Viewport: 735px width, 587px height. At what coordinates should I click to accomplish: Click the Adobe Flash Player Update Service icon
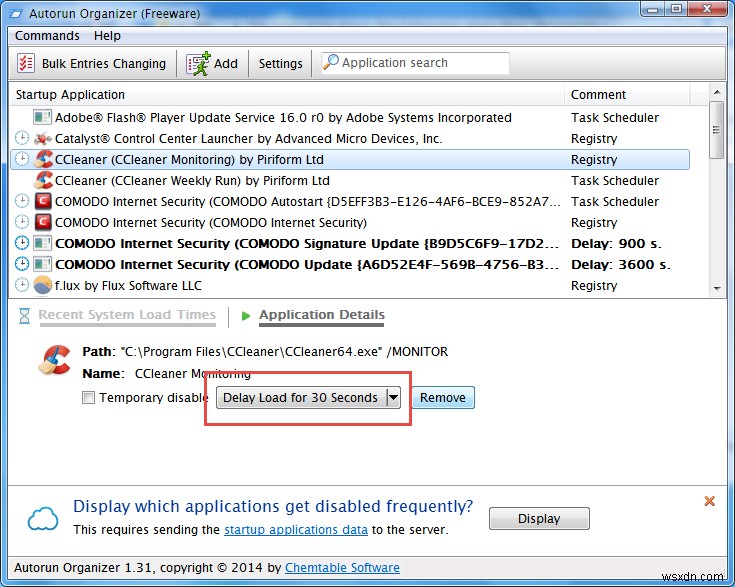[x=43, y=117]
